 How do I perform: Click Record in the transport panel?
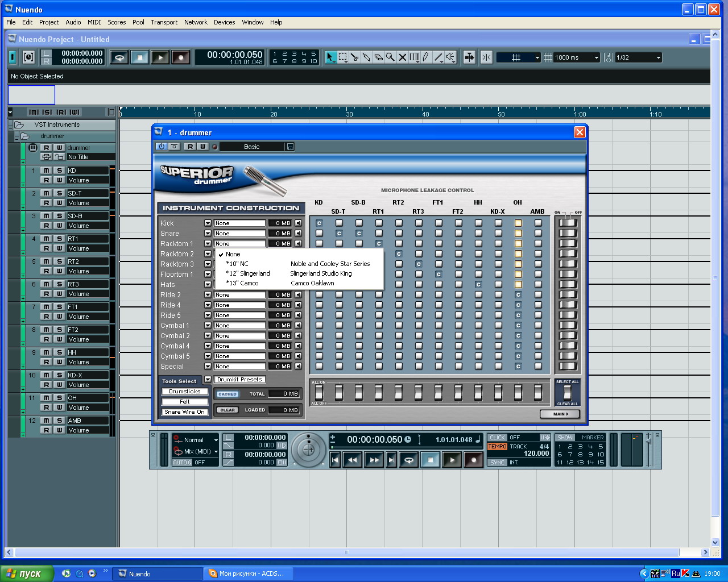click(473, 460)
